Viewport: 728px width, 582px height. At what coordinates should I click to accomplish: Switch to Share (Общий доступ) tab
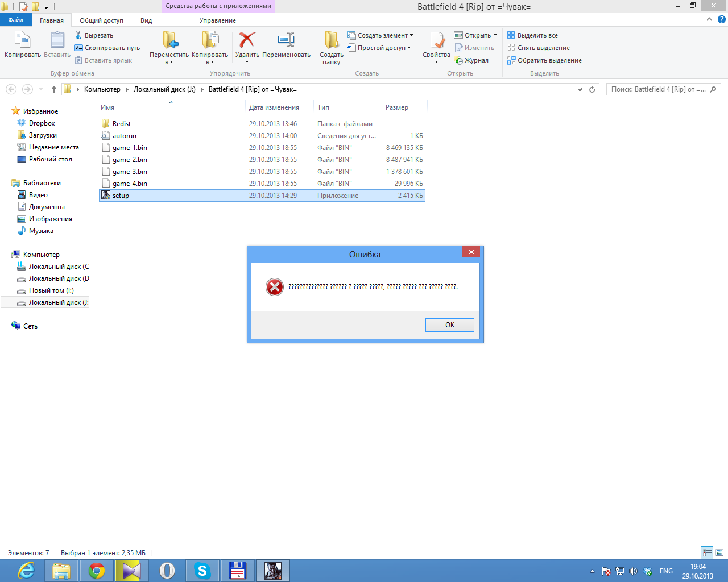click(101, 20)
